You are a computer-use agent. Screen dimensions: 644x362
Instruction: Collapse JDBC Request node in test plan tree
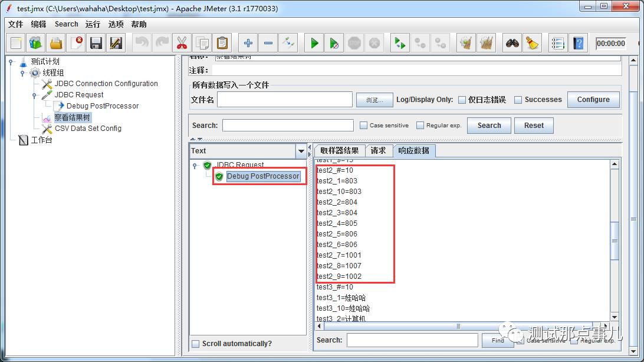click(x=34, y=96)
